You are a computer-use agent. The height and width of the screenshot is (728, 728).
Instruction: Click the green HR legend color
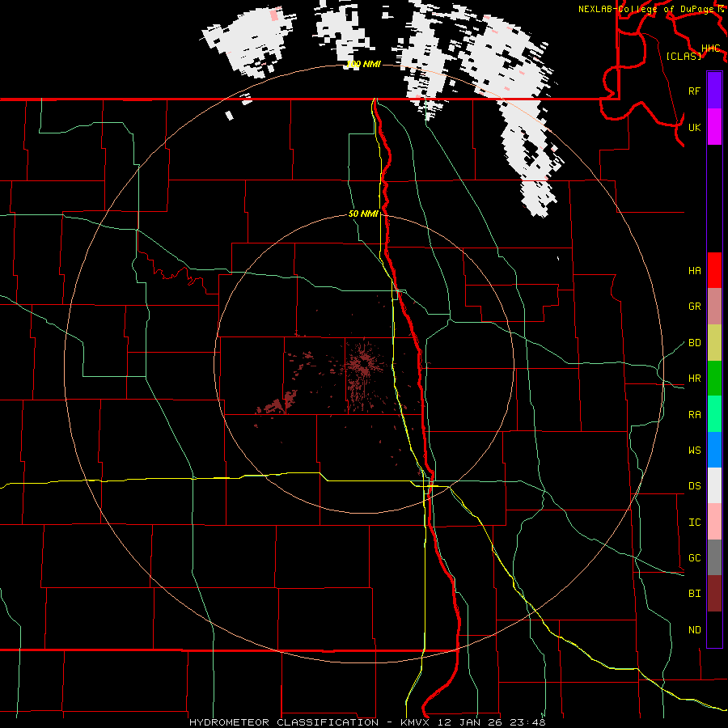click(714, 379)
